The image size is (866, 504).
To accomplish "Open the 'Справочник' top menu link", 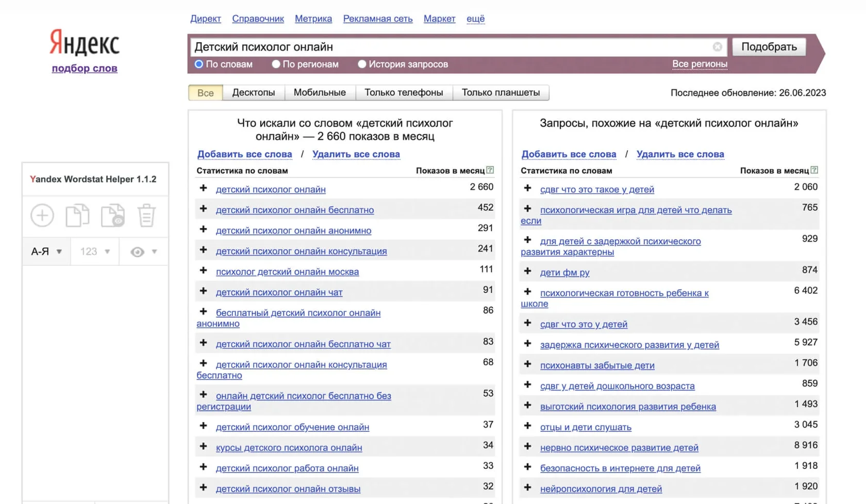I will coord(258,19).
